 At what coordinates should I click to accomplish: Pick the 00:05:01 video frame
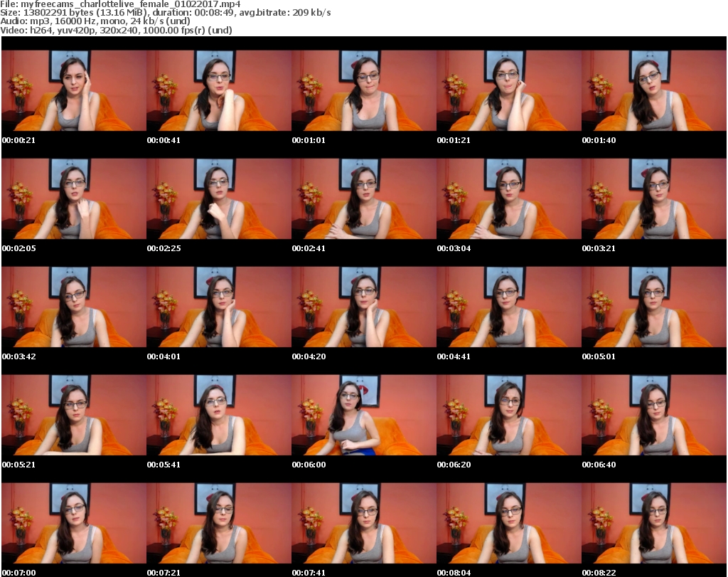[654, 307]
